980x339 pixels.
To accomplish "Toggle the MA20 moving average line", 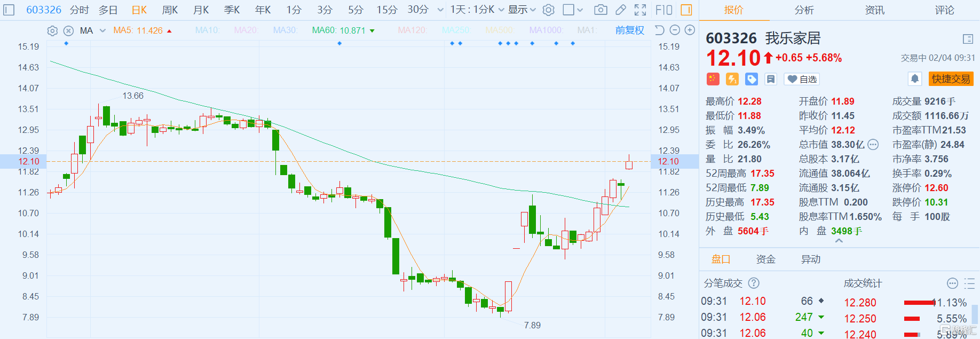I will click(246, 30).
